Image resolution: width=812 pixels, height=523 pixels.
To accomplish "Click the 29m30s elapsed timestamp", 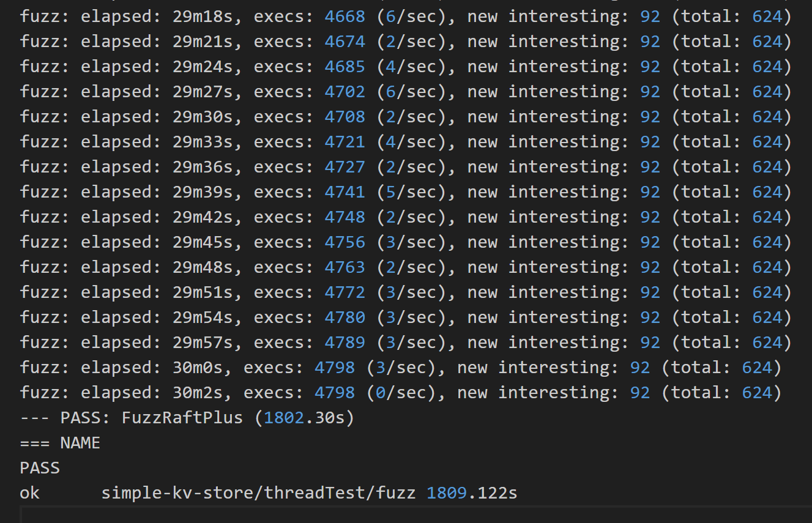I will point(203,117).
